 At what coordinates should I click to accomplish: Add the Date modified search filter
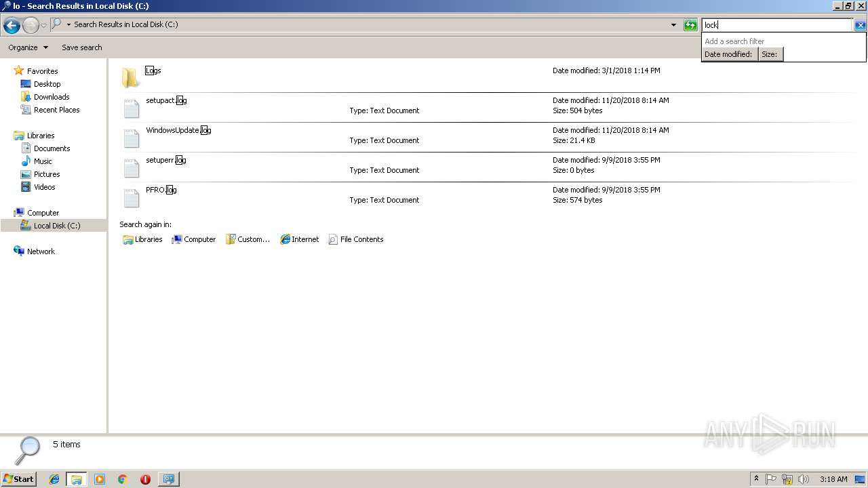(729, 54)
